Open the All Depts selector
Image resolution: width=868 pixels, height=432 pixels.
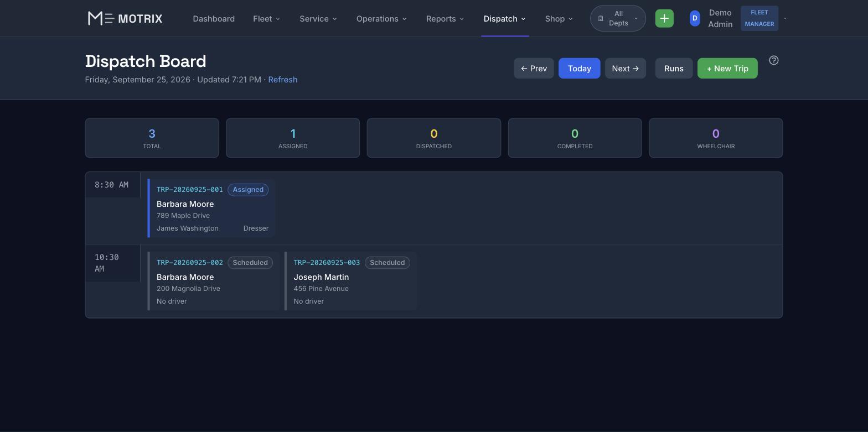tap(618, 18)
